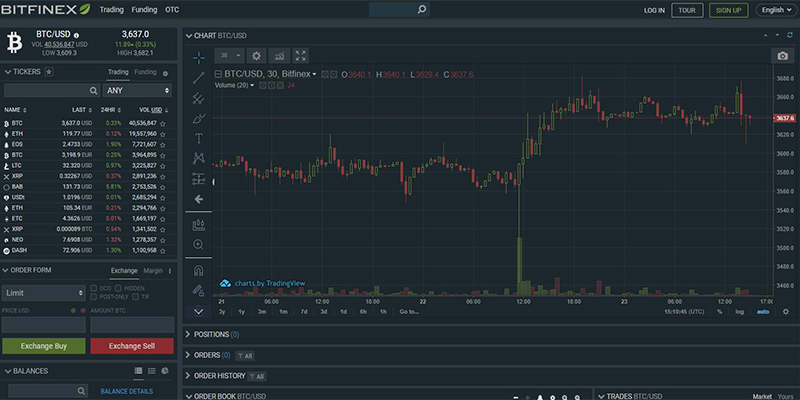Select the pitchfork drawing tool

[x=198, y=98]
